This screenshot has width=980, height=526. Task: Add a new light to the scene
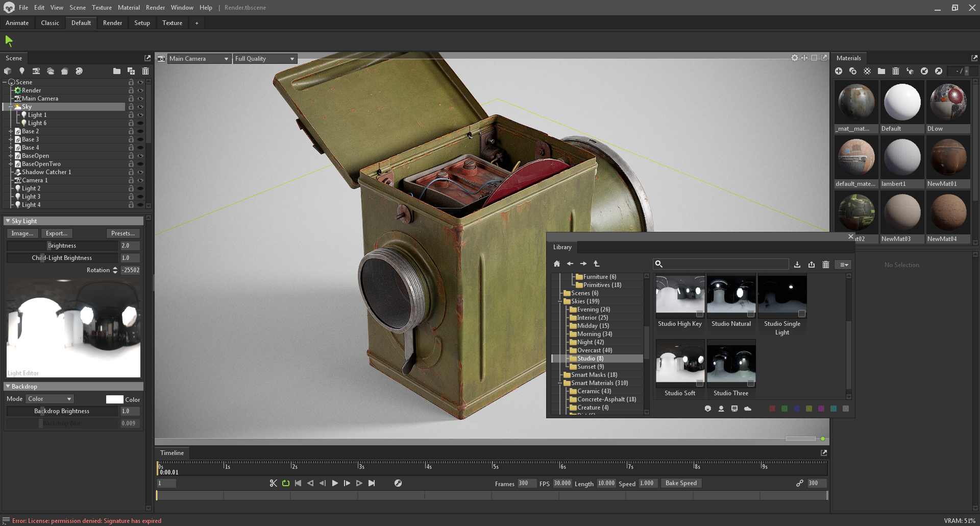22,71
